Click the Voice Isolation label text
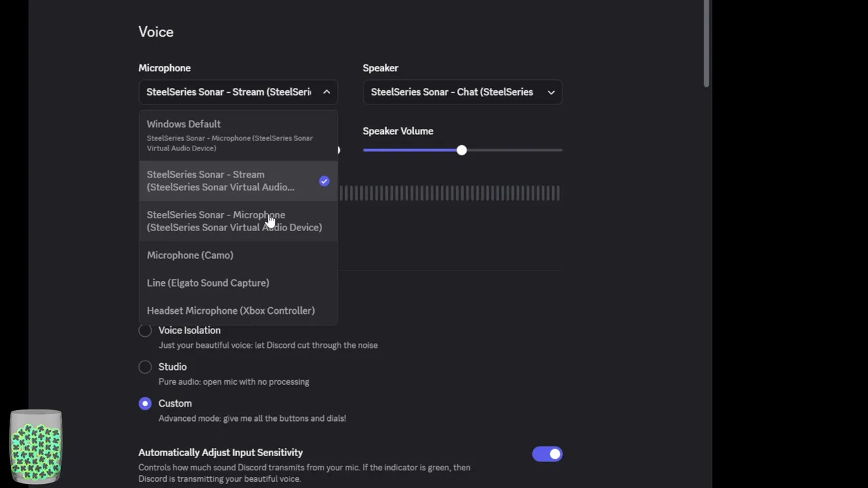Screen dimensions: 868x488 (x=189, y=330)
